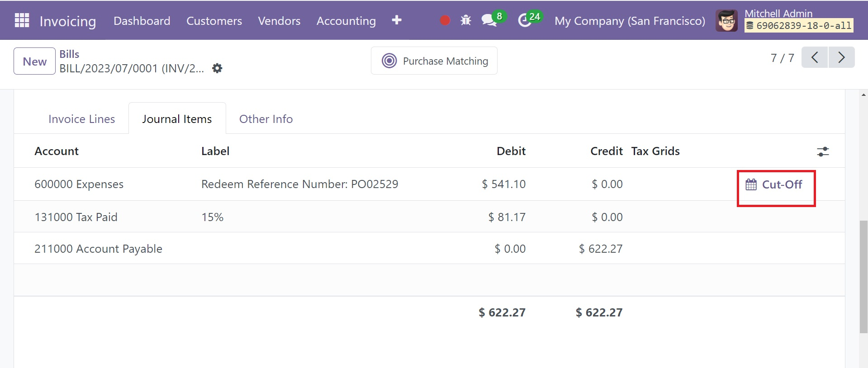Viewport: 868px width, 368px height.
Task: Click the red record indicator icon
Action: [445, 20]
